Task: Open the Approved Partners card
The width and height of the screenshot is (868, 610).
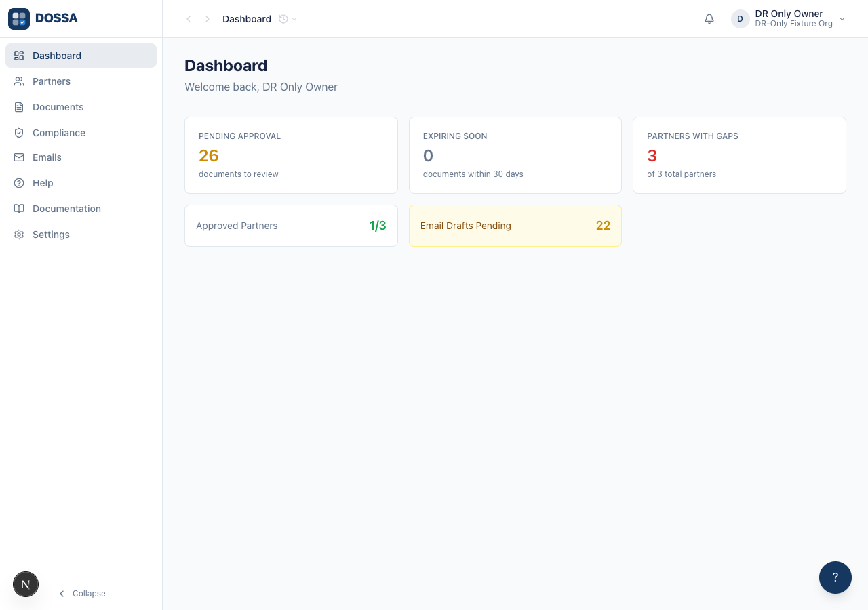Action: [291, 226]
